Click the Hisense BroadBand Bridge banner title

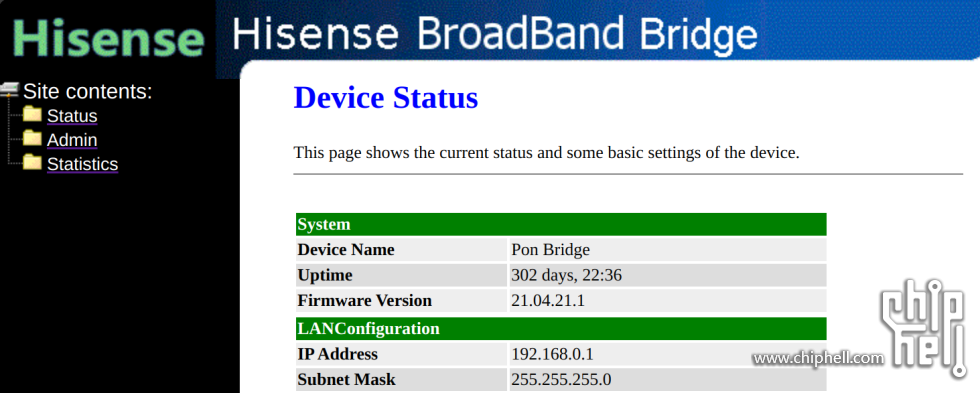click(x=494, y=32)
